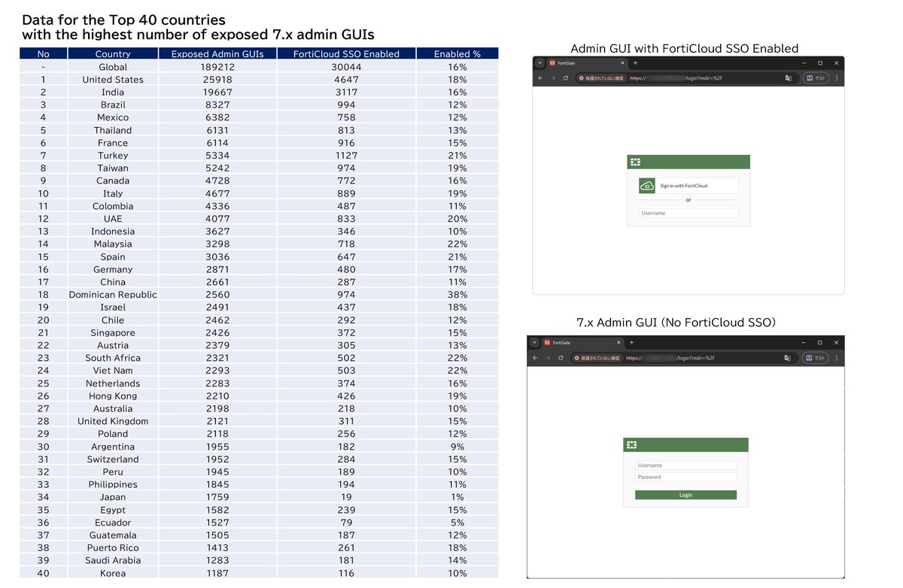Select the 'Germany' country cell
Image resolution: width=903 pixels, height=588 pixels.
(113, 269)
